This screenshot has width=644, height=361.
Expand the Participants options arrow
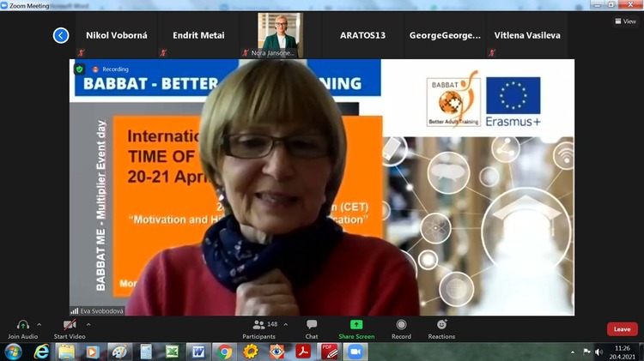point(285,324)
